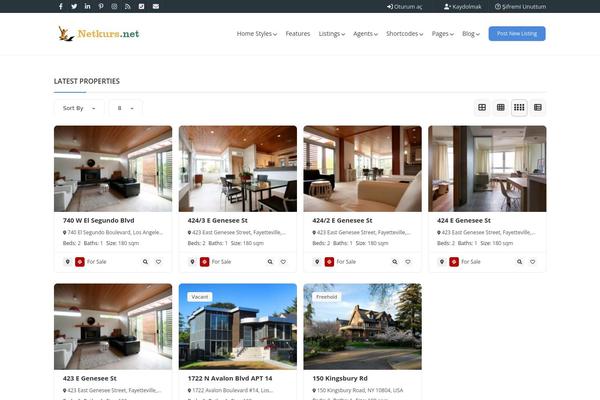600x400 pixels.
Task: Expand the Pages menu
Action: (443, 34)
